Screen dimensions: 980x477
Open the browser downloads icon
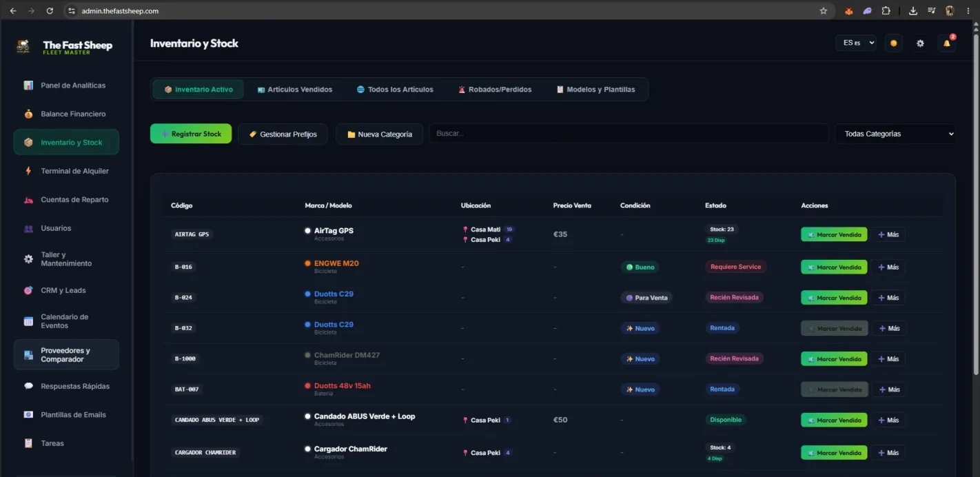click(x=913, y=11)
